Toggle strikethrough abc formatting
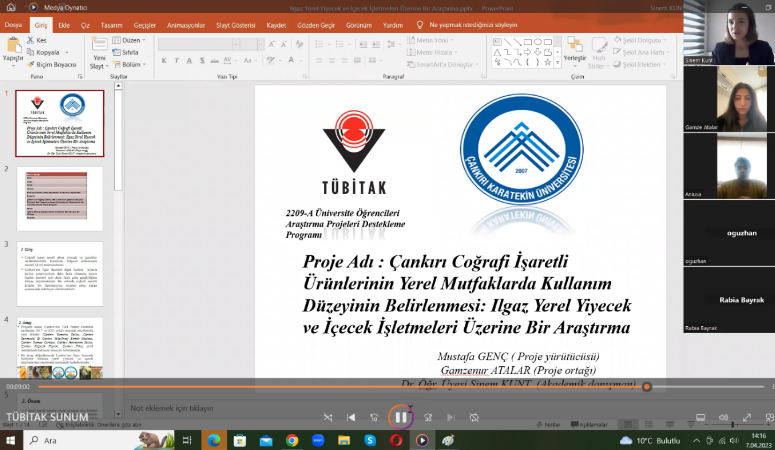 (x=215, y=60)
